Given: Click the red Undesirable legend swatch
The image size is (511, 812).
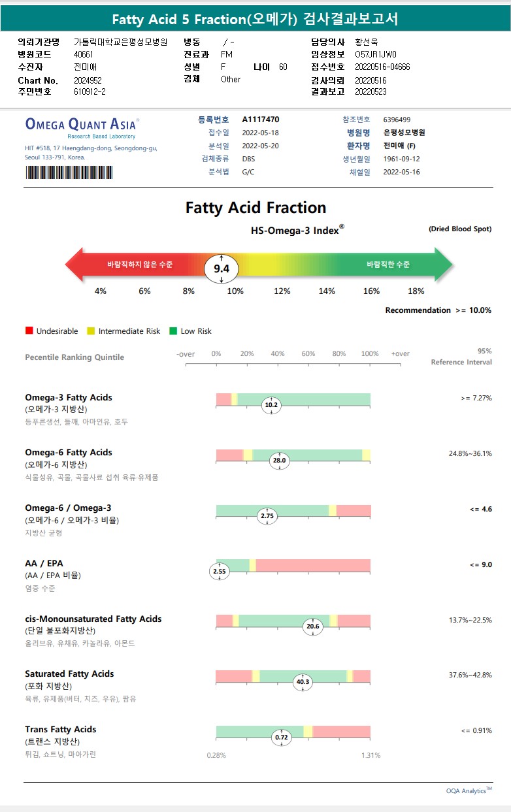Looking at the screenshot, I should pyautogui.click(x=29, y=331).
